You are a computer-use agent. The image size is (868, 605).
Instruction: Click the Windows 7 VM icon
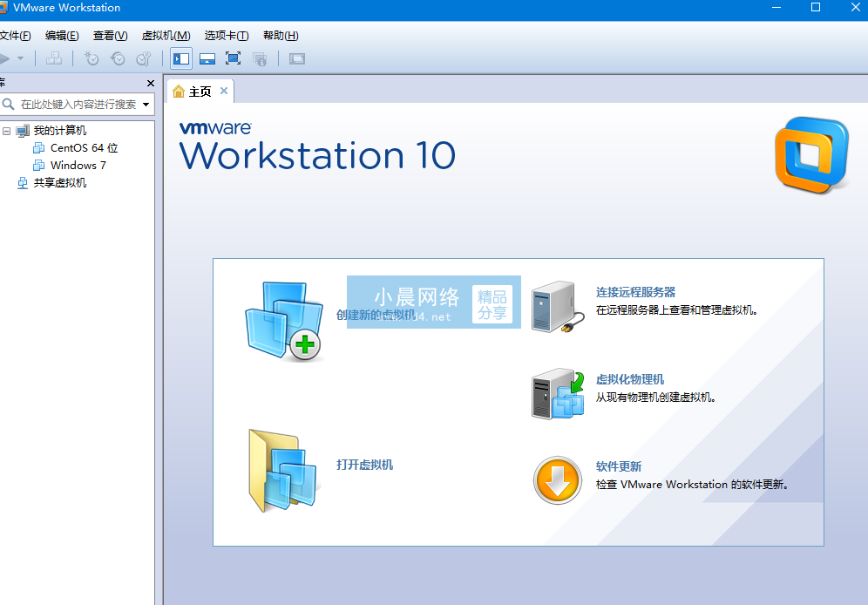coord(38,165)
